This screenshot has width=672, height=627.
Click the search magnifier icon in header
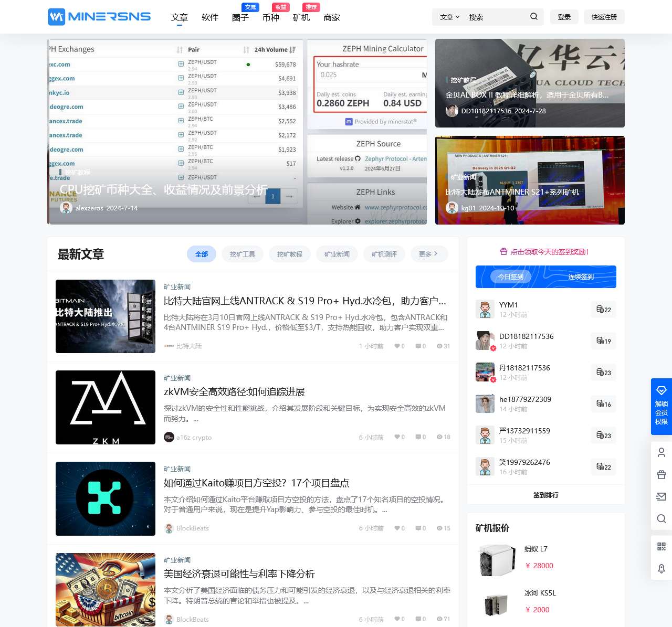(534, 17)
